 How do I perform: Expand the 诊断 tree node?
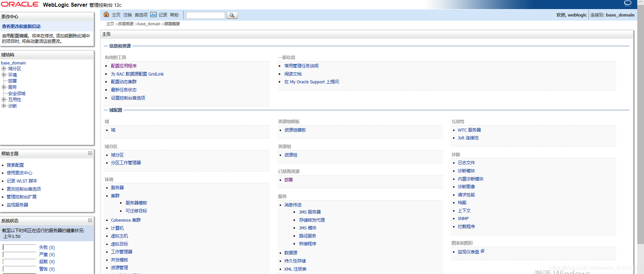click(x=4, y=106)
